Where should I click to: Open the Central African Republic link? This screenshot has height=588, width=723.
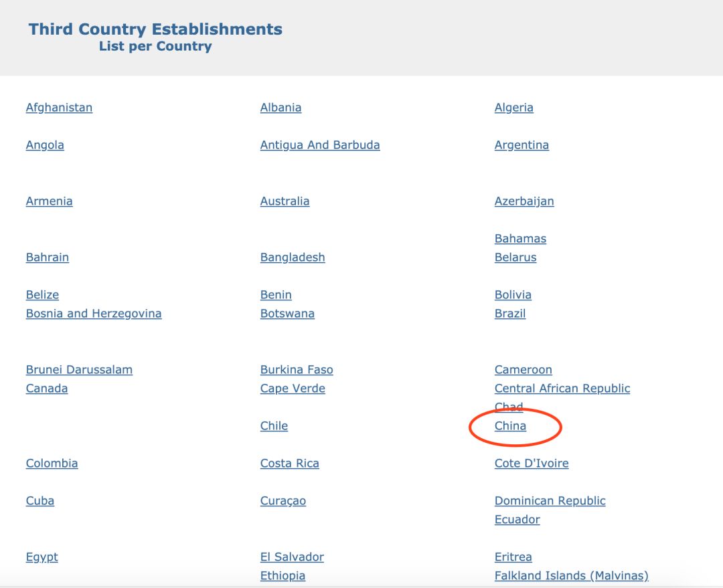coord(562,389)
